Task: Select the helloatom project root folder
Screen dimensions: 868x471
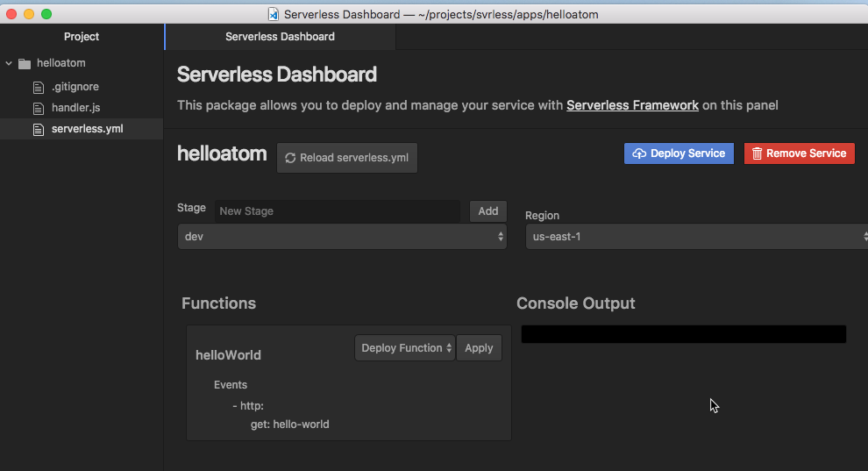Action: pyautogui.click(x=60, y=63)
